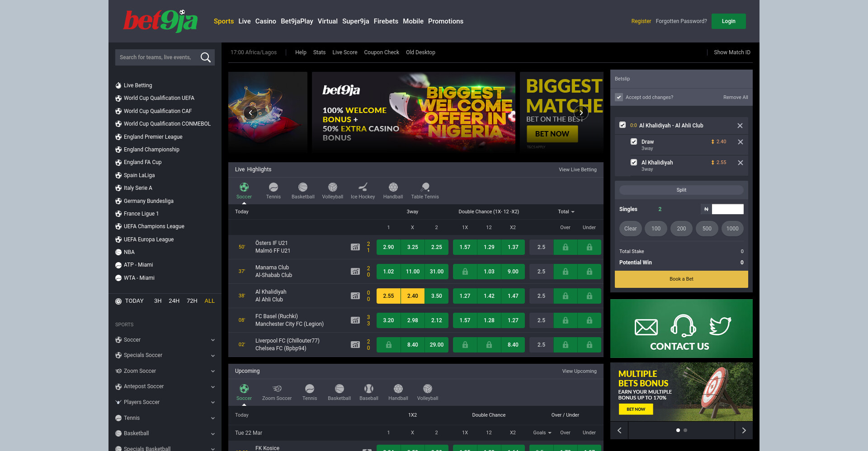Viewport: 868px width, 451px height.
Task: Filter events by 3H
Action: pos(158,301)
